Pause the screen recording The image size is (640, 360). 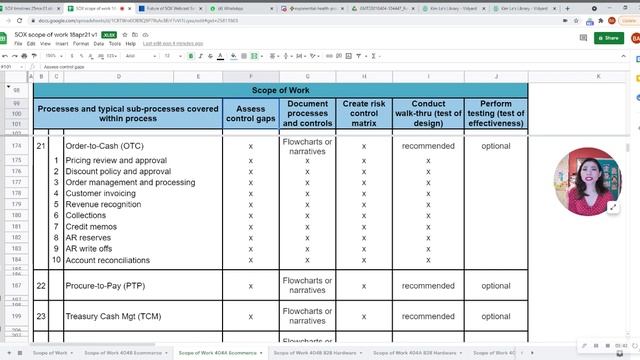[596, 346]
